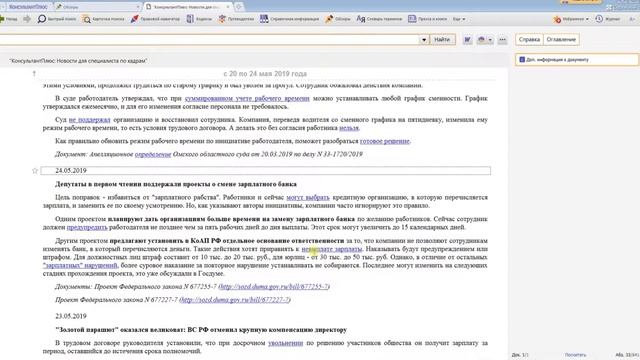The image size is (640, 360).
Task: Expand the print options arrow
Action: [490, 40]
